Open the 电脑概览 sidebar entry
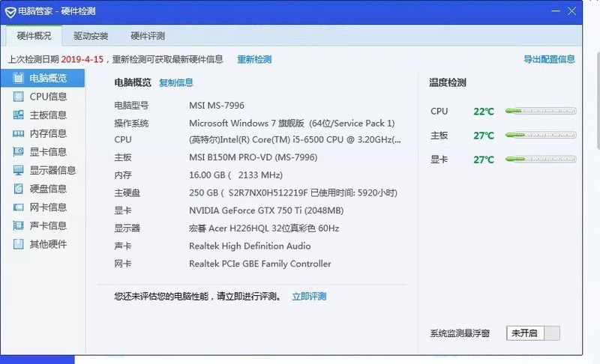Viewport: 600px width, 364px height. 43,78
